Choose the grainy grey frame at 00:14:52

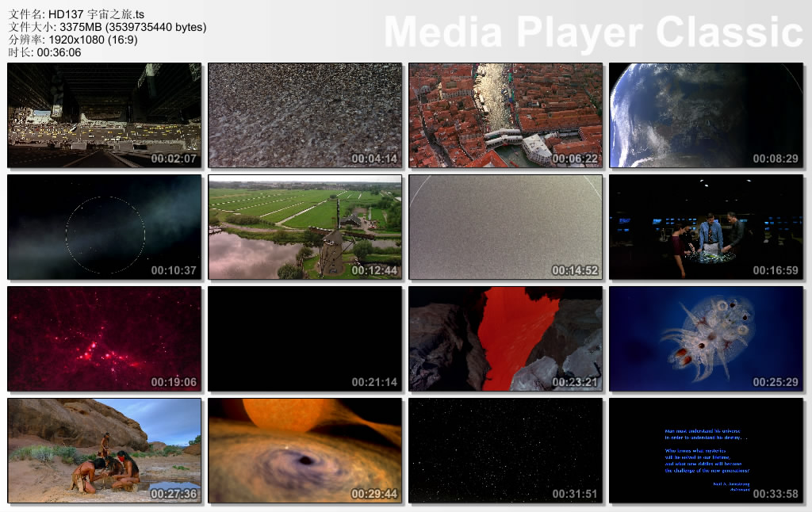coord(505,227)
